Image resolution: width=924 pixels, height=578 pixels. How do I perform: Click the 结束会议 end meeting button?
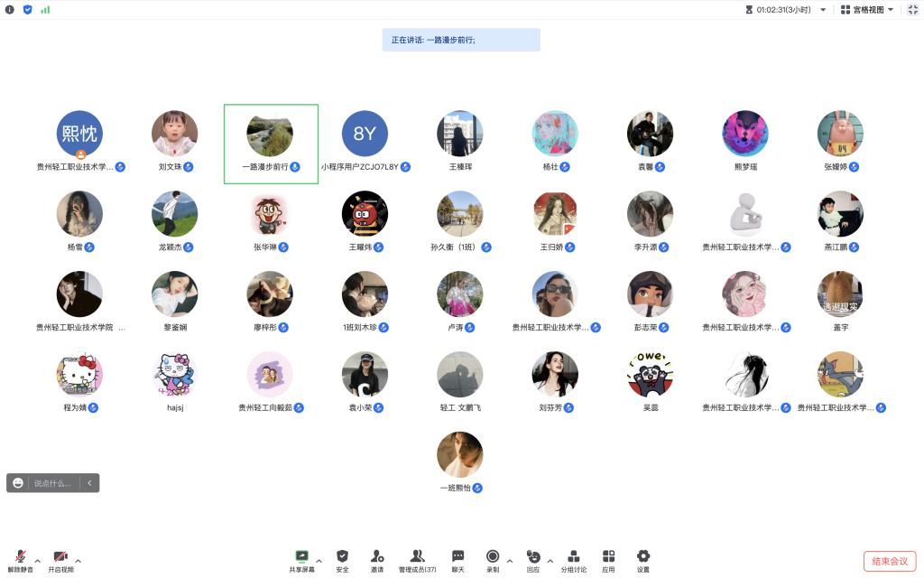pyautogui.click(x=889, y=561)
